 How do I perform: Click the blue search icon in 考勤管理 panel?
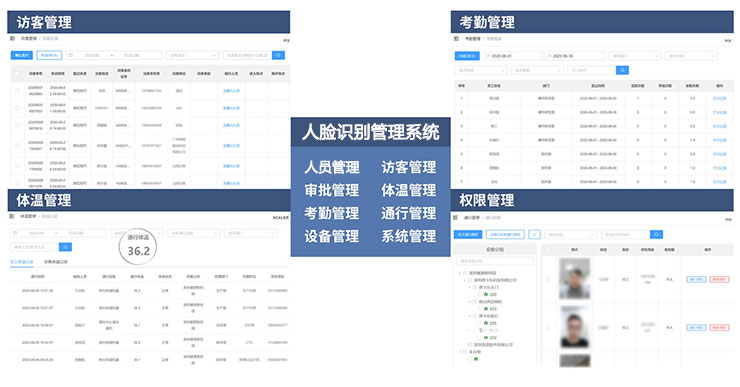tap(622, 70)
